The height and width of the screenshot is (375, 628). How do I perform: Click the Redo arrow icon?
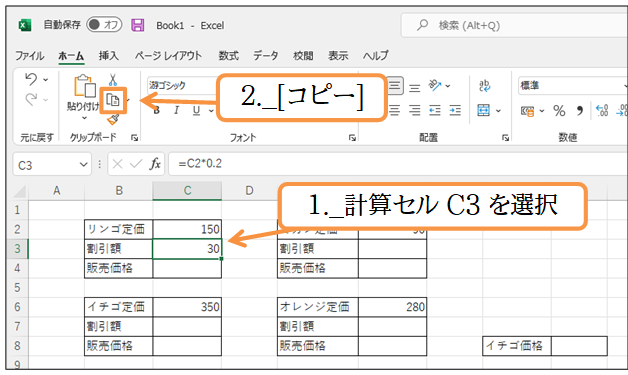31,99
